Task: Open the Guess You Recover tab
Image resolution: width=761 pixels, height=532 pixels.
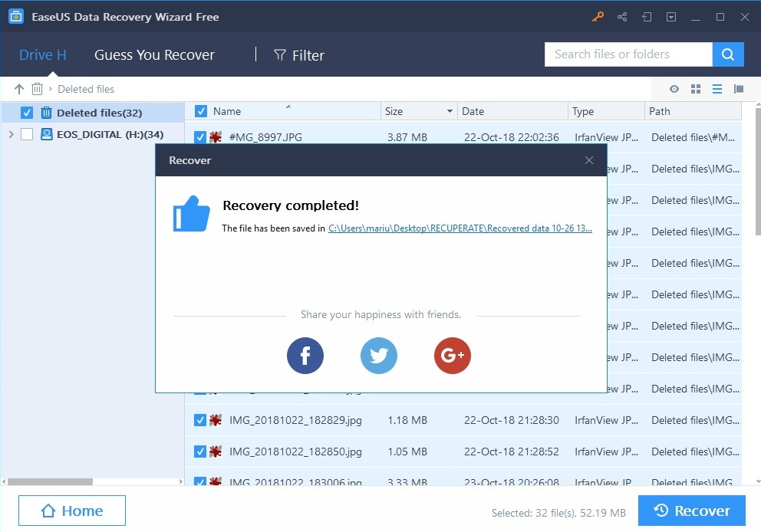Action: click(x=154, y=54)
